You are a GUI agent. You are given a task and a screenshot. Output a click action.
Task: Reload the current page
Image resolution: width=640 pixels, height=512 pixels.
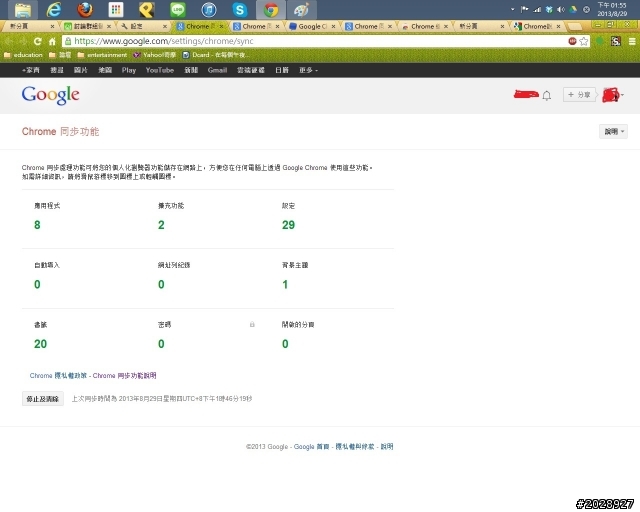point(38,41)
